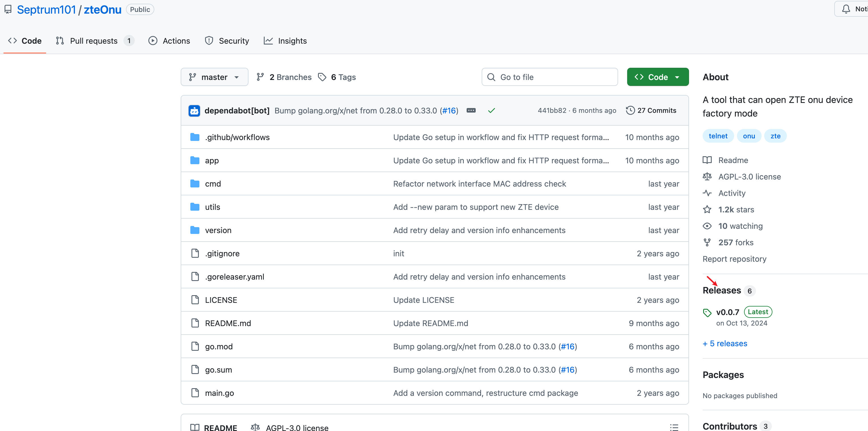Click the file icon beside main.go

click(195, 393)
